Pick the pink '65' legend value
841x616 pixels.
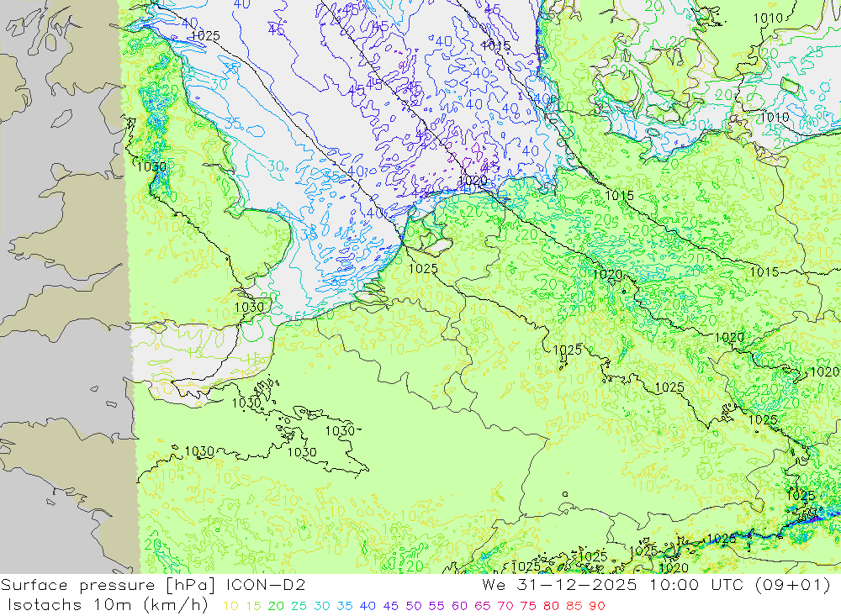[482, 606]
